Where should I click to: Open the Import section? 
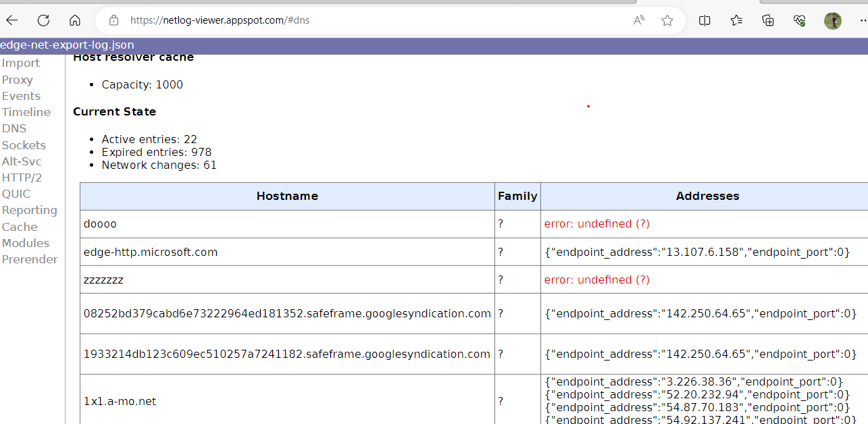[20, 63]
